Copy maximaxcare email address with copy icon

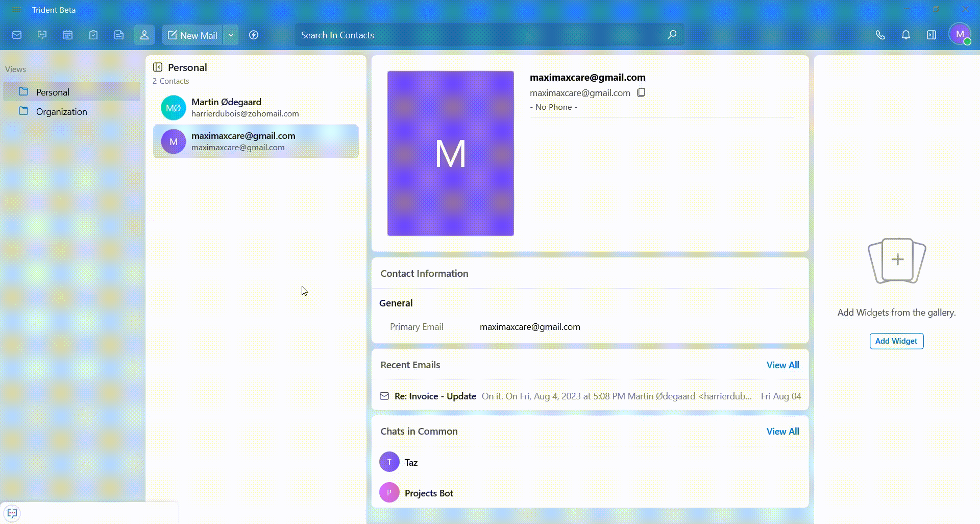641,93
